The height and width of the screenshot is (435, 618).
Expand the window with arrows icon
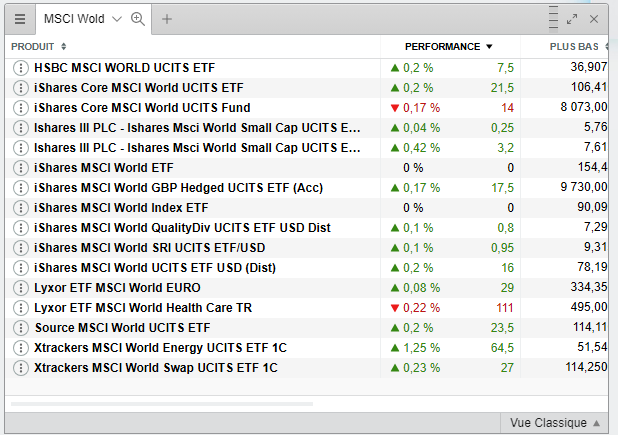click(x=572, y=19)
